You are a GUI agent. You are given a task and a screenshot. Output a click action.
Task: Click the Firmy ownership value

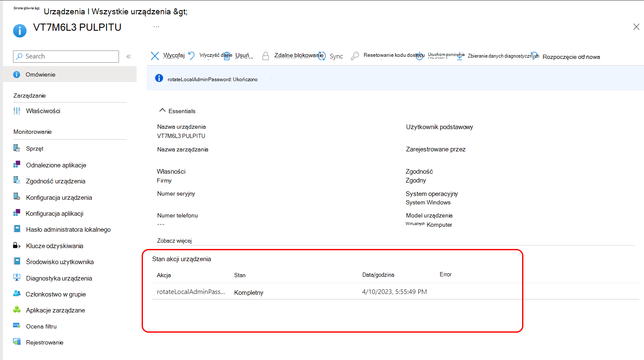[x=164, y=180]
